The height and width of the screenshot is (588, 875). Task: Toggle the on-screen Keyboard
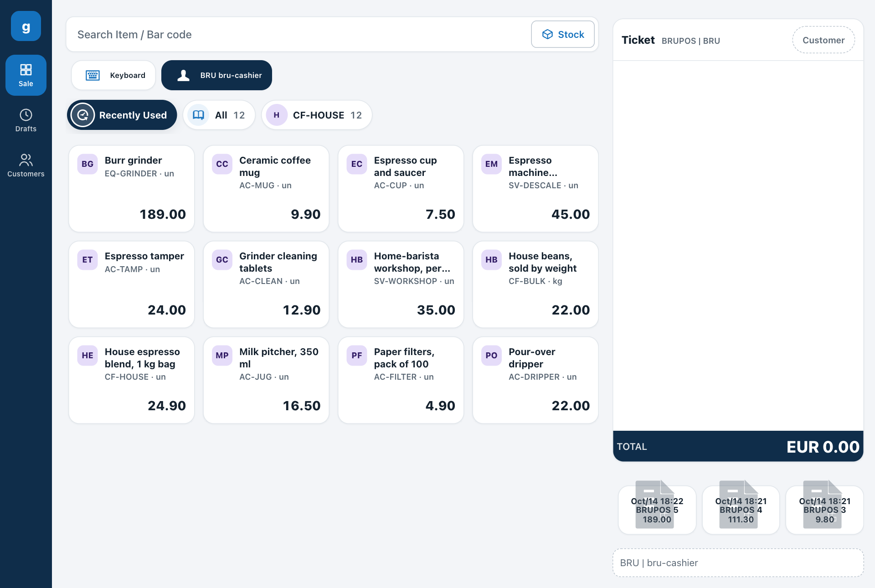point(113,75)
